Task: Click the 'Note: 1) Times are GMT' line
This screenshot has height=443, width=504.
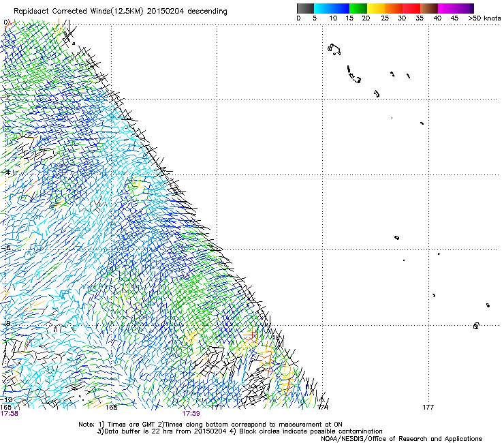Action: 210,425
